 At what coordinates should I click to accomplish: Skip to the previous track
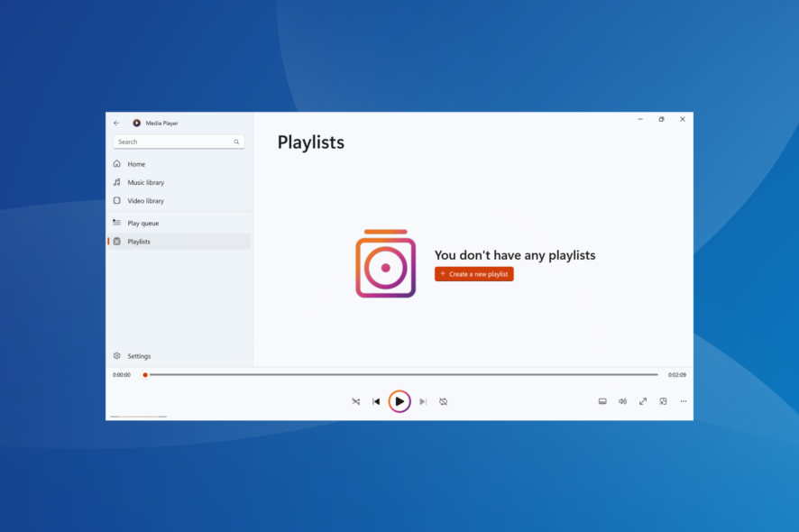(x=376, y=401)
